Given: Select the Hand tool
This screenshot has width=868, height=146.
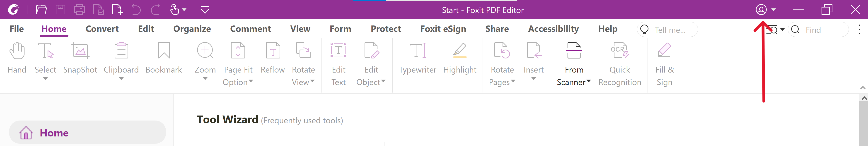Looking at the screenshot, I should [x=17, y=58].
